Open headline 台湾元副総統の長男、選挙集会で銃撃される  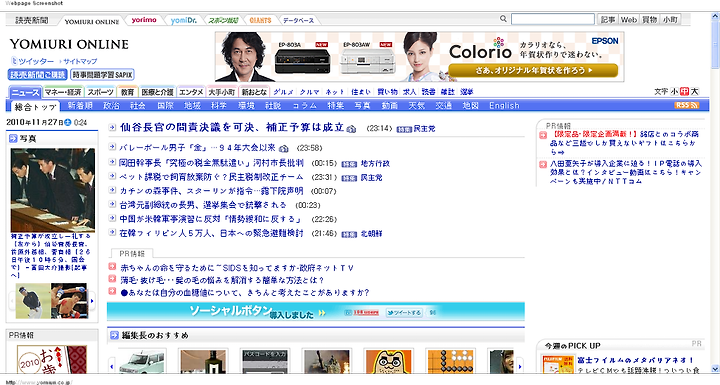(203, 205)
